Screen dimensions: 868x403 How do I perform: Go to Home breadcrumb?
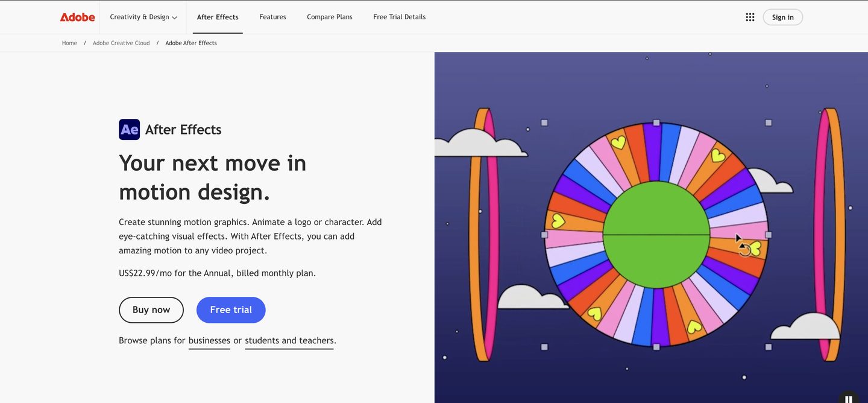coord(69,43)
